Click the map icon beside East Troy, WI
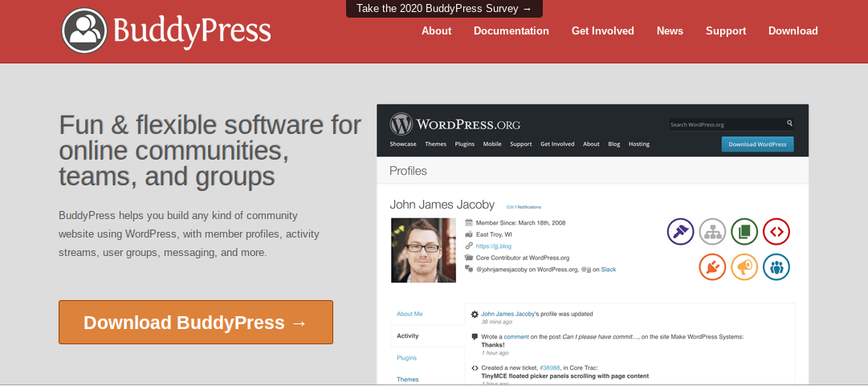 tap(469, 234)
